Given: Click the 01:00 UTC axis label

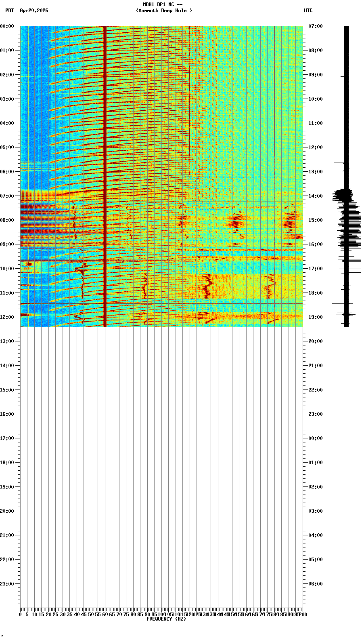Looking at the screenshot, I should coord(316,463).
